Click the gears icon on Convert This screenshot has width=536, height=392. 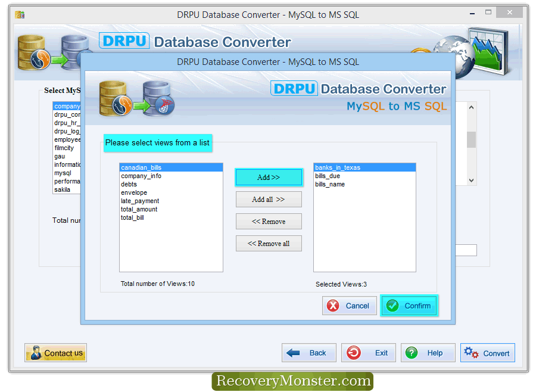pyautogui.click(x=471, y=353)
